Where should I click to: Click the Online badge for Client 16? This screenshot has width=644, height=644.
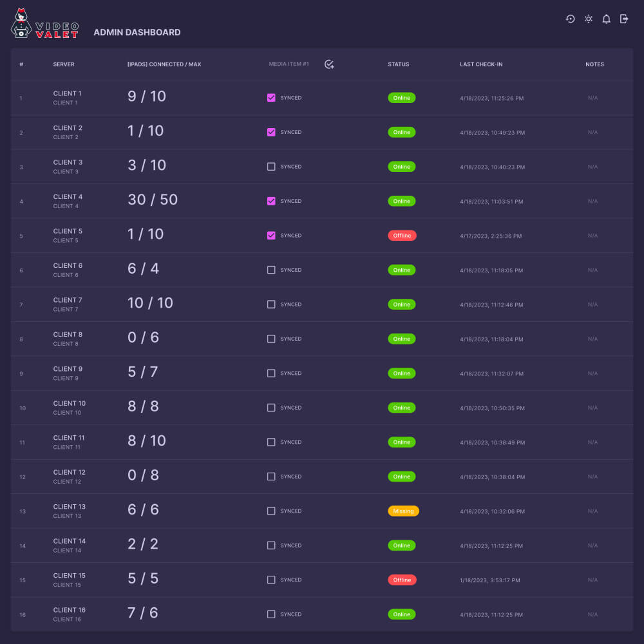[x=402, y=614]
